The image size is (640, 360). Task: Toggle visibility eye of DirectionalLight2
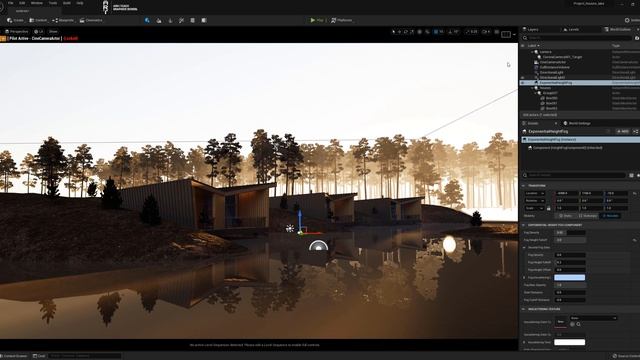[x=522, y=78]
